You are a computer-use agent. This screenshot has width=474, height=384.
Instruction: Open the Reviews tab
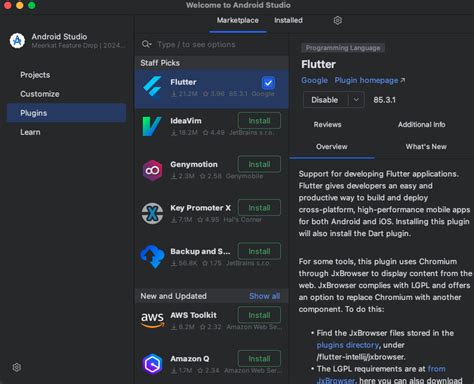[327, 125]
